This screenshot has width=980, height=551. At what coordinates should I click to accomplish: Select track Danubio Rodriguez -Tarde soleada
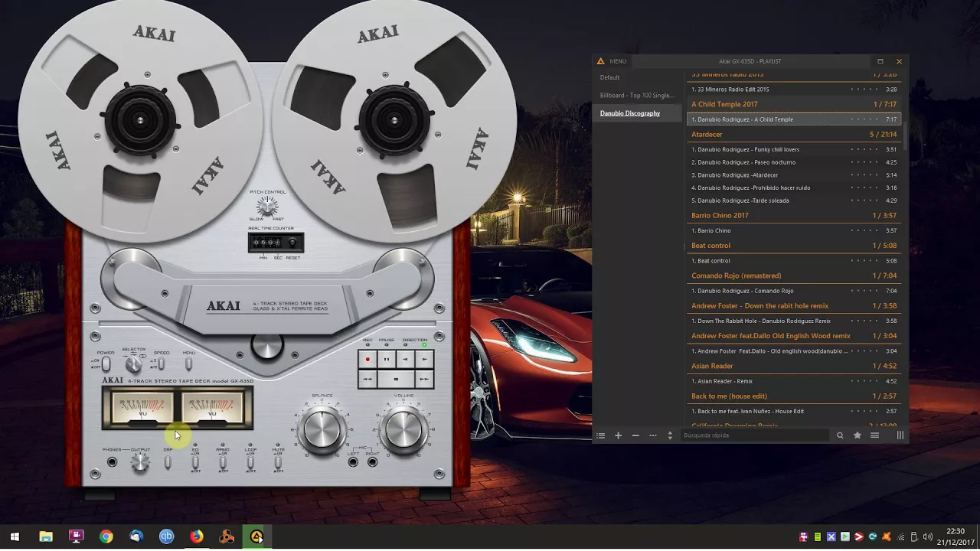(794, 201)
